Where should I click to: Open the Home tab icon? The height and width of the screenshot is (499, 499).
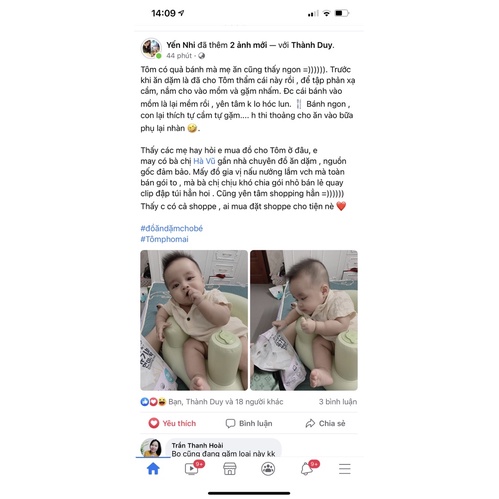click(153, 469)
